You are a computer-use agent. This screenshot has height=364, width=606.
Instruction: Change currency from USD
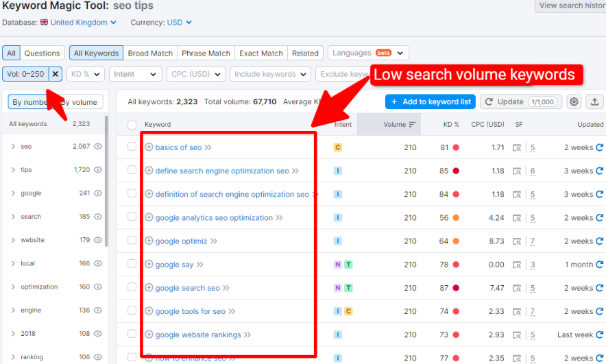pyautogui.click(x=179, y=23)
